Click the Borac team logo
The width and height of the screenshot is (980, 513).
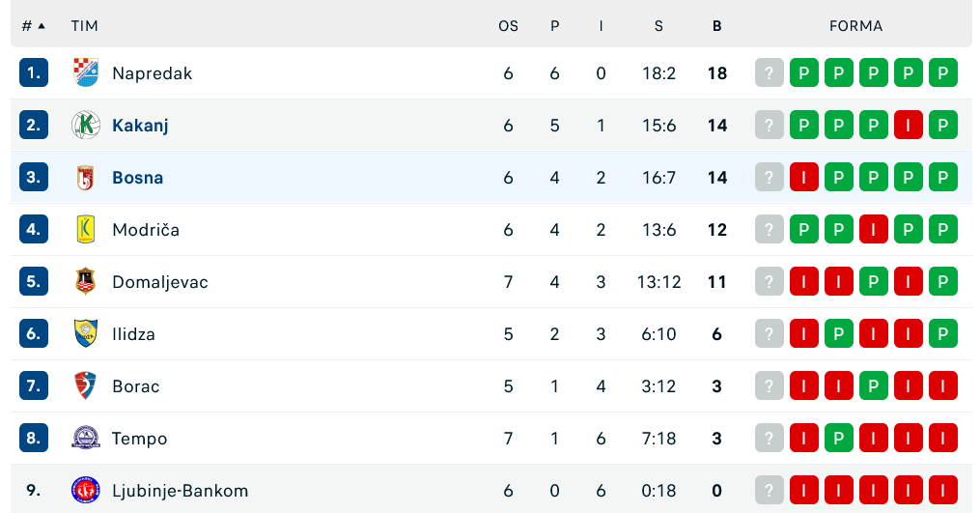(x=86, y=385)
